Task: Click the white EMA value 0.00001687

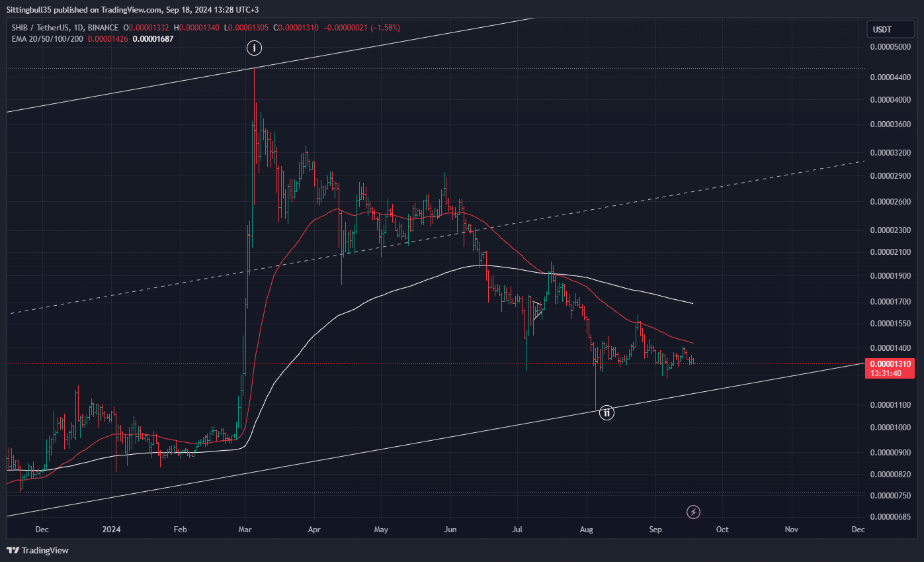Action: pyautogui.click(x=153, y=39)
